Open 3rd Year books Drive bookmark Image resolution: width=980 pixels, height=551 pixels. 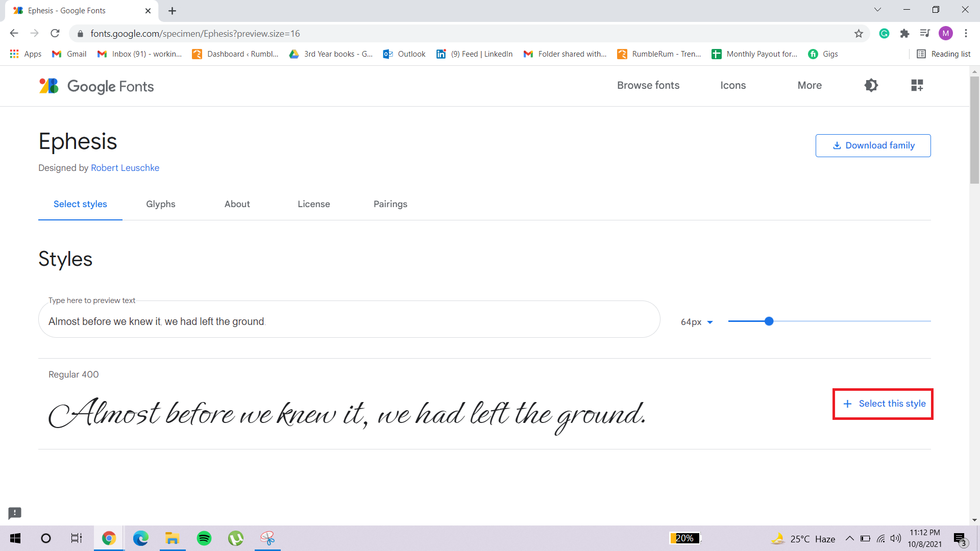pos(331,54)
